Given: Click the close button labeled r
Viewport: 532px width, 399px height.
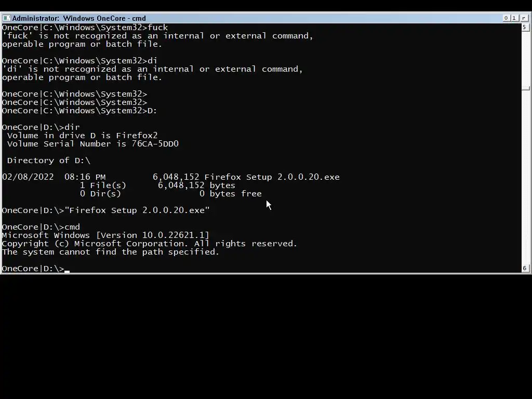Looking at the screenshot, I should pos(524,18).
